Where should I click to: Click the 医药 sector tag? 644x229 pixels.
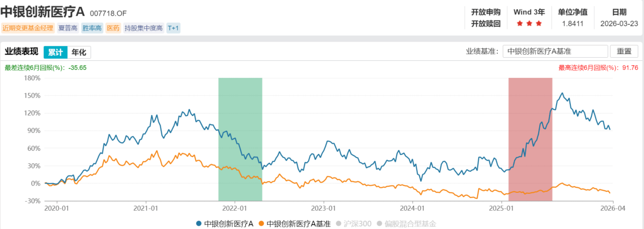click(x=113, y=28)
